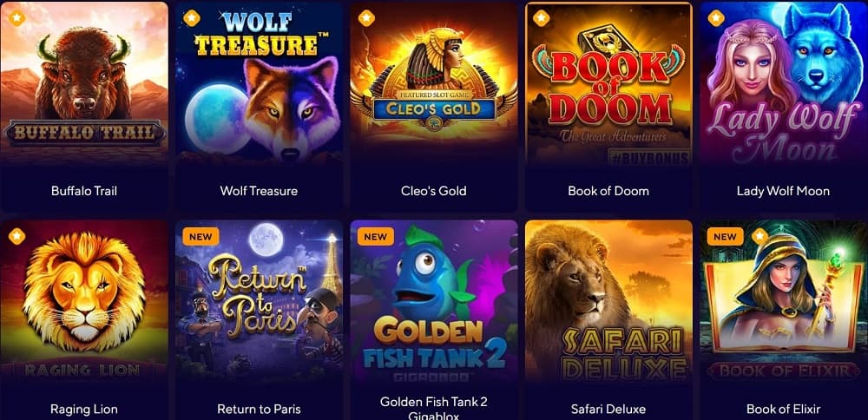Click the star badge on Book of Doom

(x=542, y=18)
